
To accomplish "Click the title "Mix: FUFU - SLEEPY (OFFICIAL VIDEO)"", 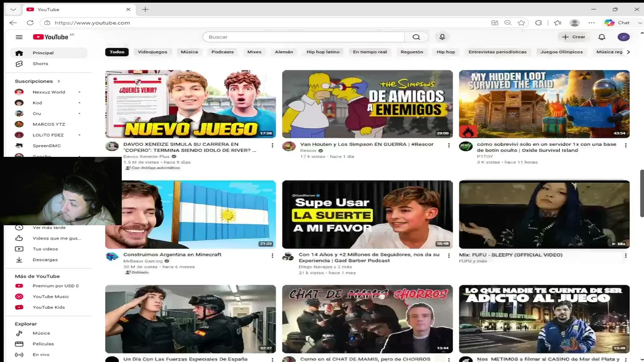I will [x=511, y=255].
